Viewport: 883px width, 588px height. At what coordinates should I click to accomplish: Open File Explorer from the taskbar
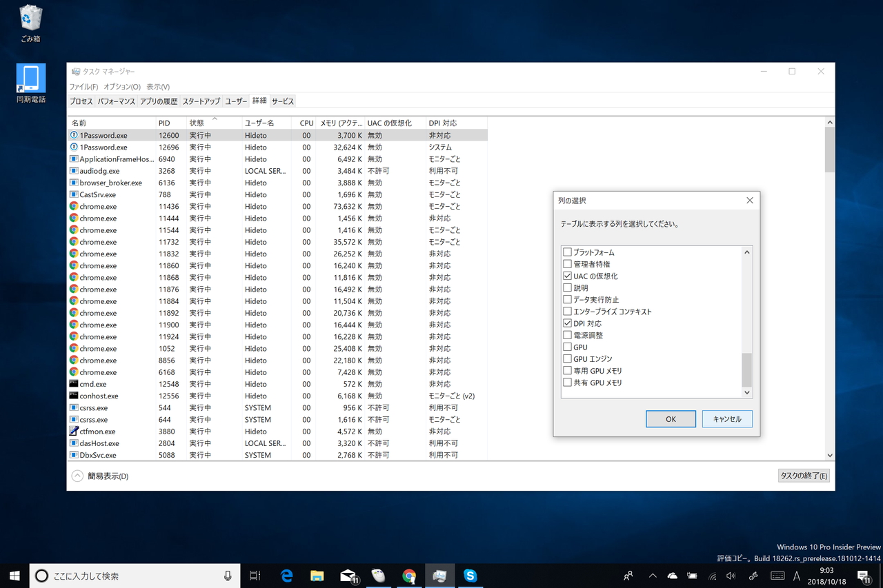click(317, 576)
